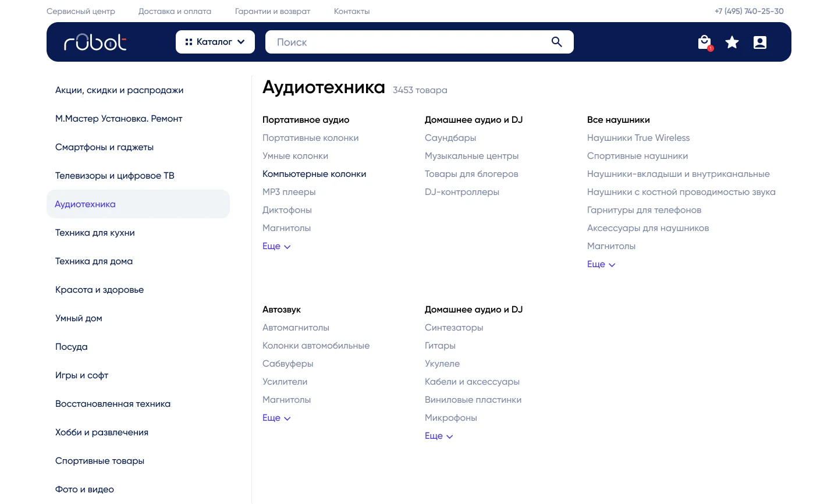Select Восстановленная техника category
This screenshot has width=838, height=504.
(x=113, y=404)
